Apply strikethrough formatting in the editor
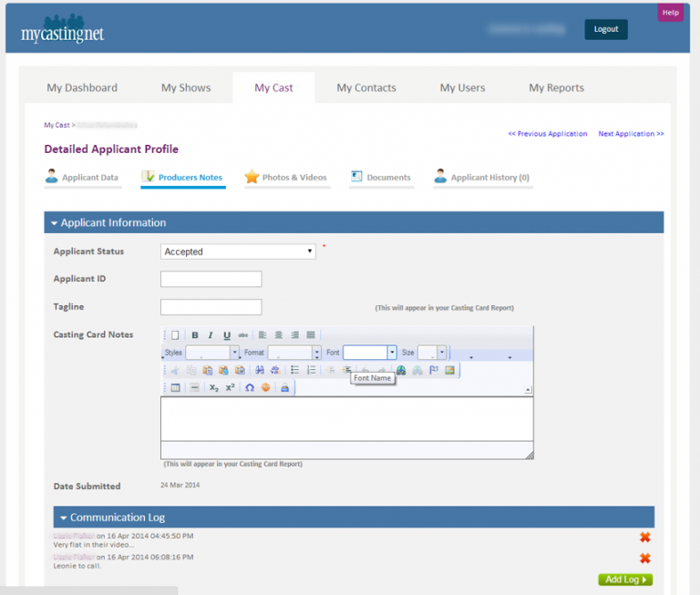This screenshot has width=700, height=595. tap(242, 335)
